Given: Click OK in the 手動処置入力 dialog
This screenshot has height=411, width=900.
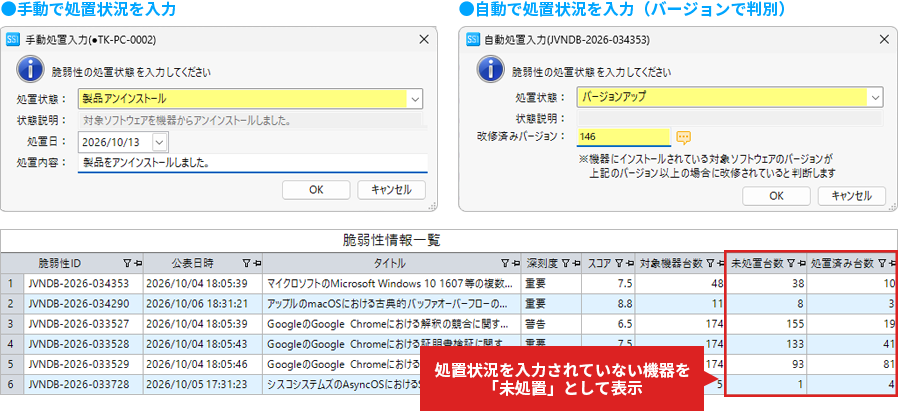Looking at the screenshot, I should [x=316, y=190].
